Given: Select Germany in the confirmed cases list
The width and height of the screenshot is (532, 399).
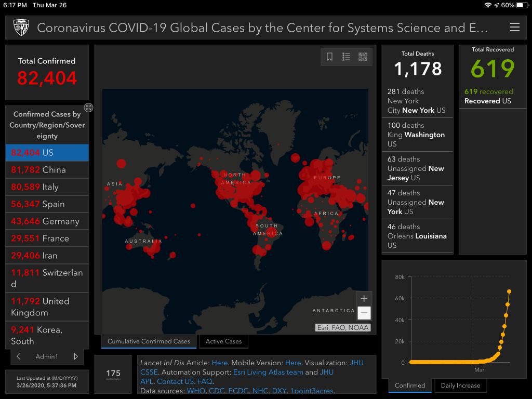Looking at the screenshot, I should (x=47, y=221).
